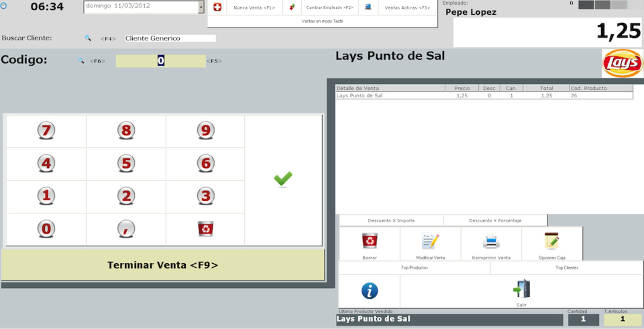Open Top Clientes

pos(567,268)
